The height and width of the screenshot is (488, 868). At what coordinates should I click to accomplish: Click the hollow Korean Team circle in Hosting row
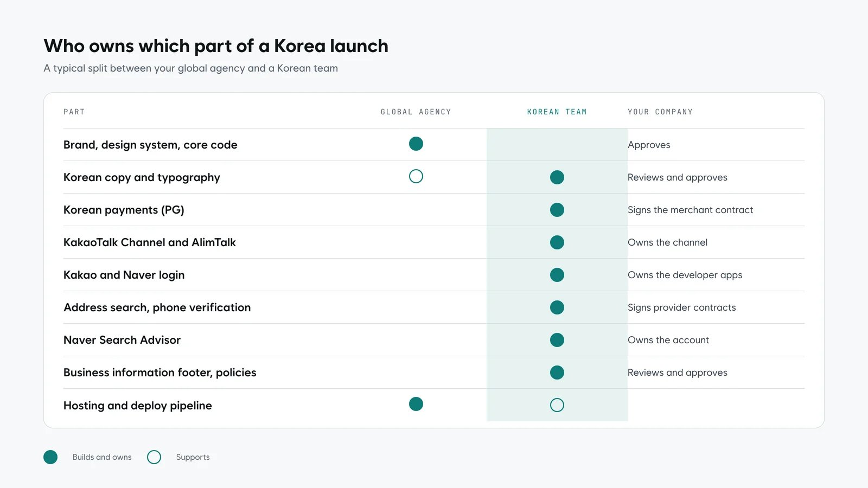[557, 405]
